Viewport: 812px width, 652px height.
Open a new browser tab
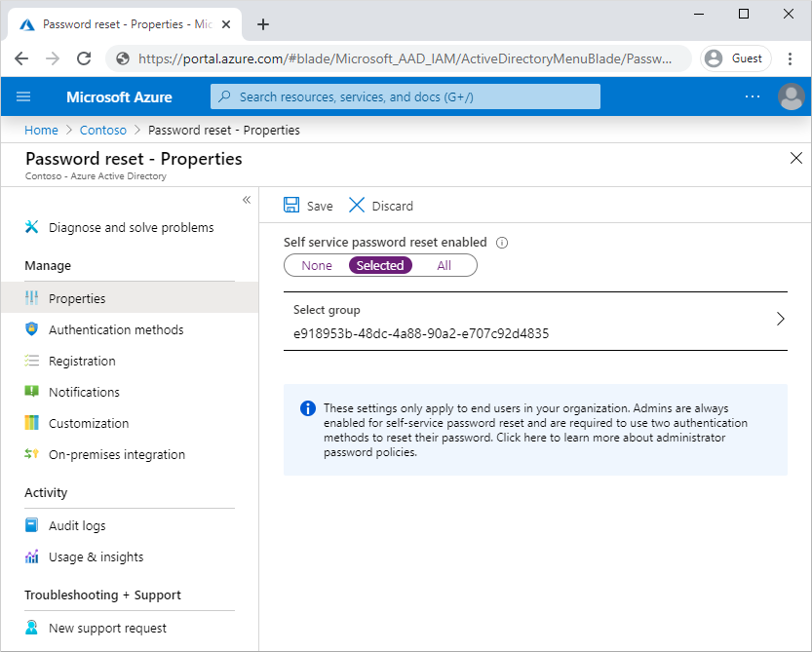click(263, 24)
